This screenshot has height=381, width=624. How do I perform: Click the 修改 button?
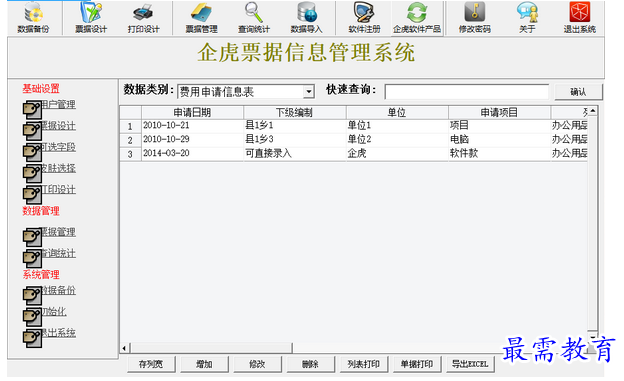click(257, 364)
